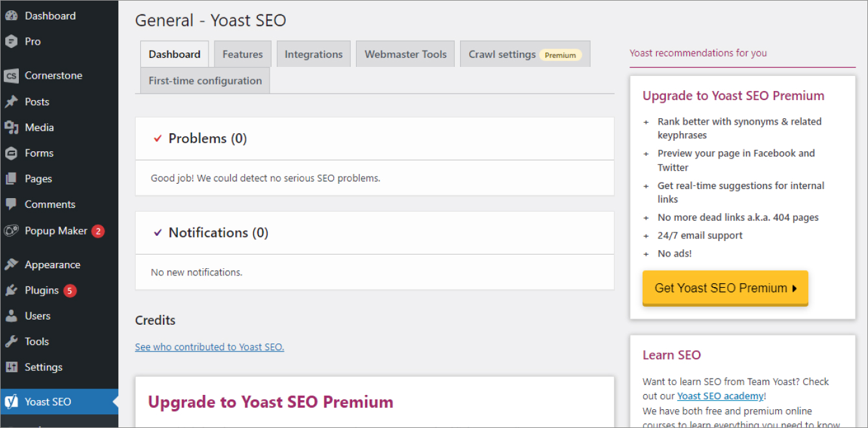Switch to the Features tab

click(242, 55)
